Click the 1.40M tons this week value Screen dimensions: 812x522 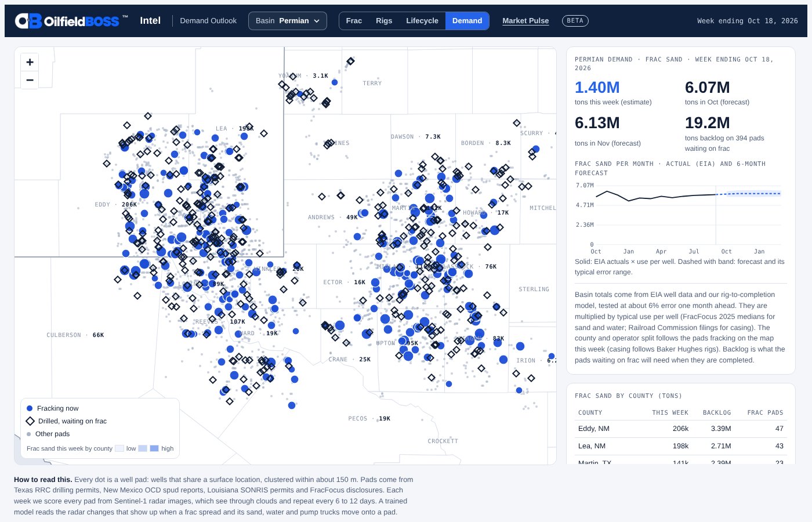(x=597, y=88)
